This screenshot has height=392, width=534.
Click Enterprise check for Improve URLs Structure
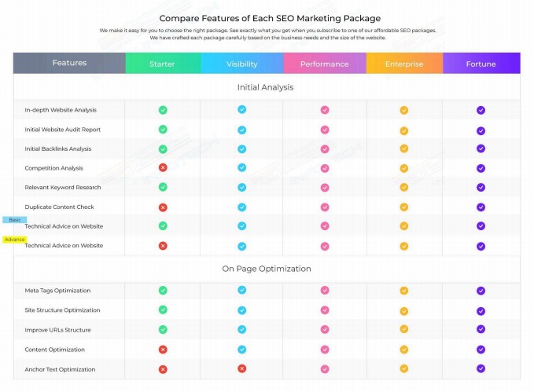(404, 330)
